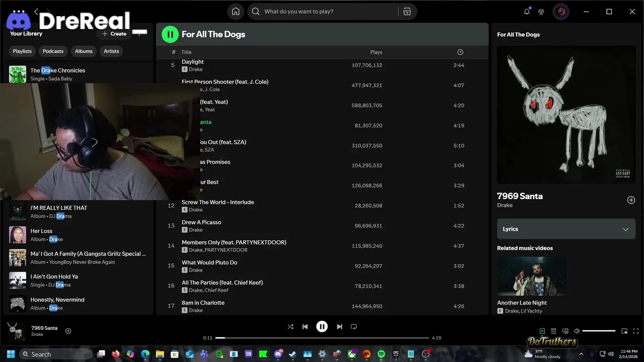The width and height of the screenshot is (644, 362).
Task: Open 7969 Santa title in now-playing bar
Action: point(44,328)
